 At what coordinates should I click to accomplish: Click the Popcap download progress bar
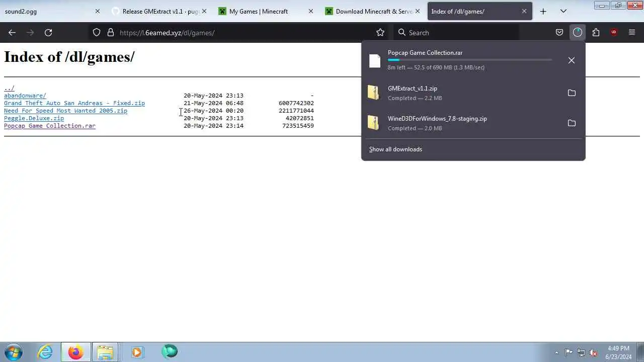coord(470,60)
